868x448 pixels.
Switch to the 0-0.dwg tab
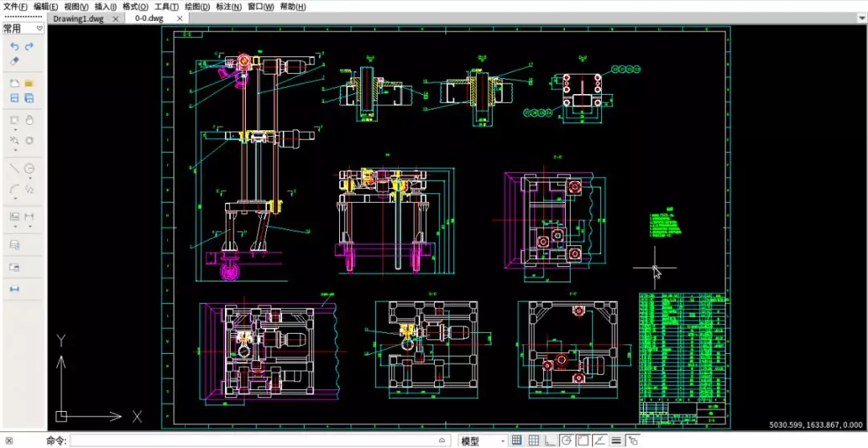(x=149, y=18)
